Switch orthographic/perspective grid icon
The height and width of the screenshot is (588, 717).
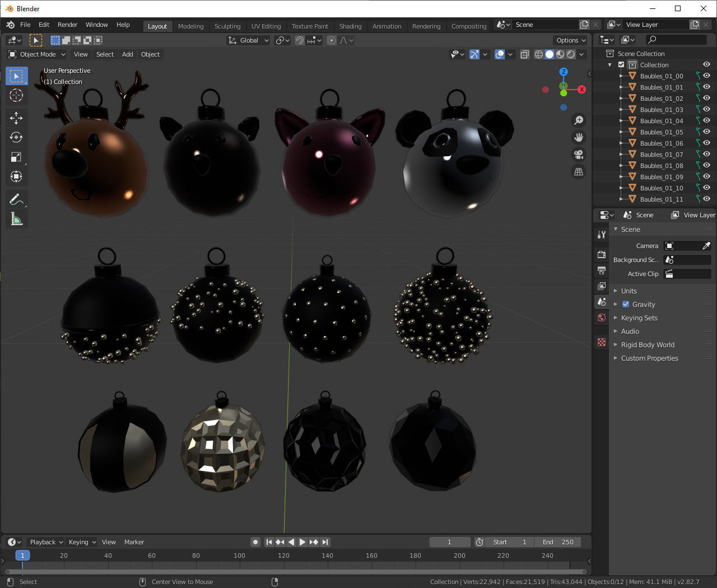pyautogui.click(x=579, y=172)
